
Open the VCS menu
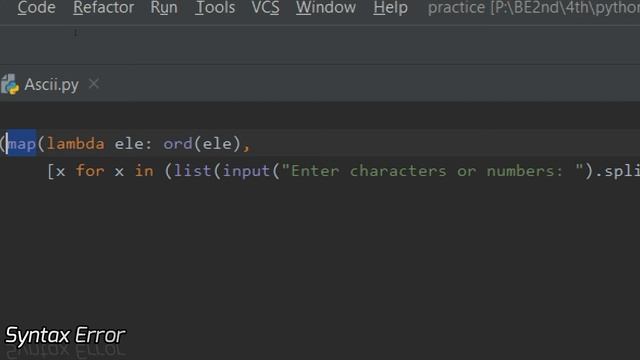pos(265,7)
